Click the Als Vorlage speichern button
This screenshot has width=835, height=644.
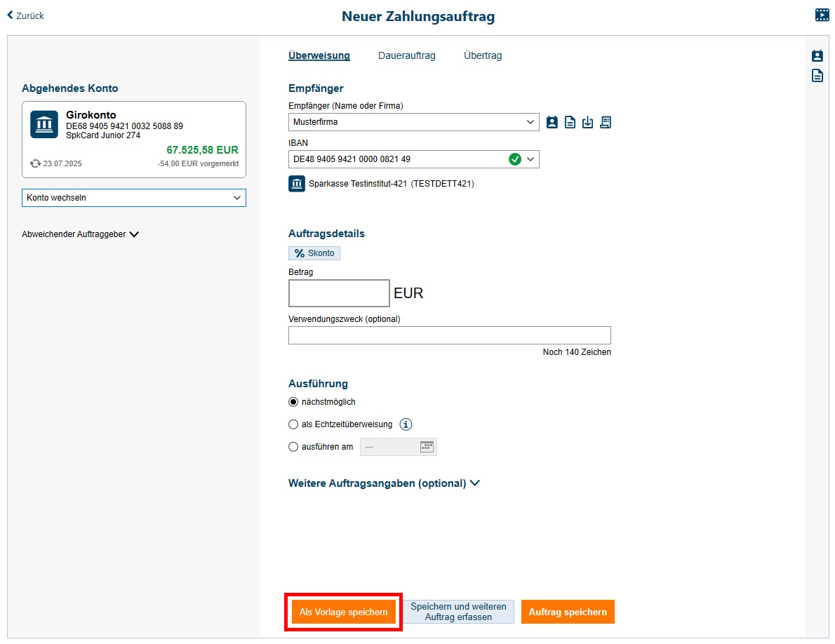click(x=343, y=612)
